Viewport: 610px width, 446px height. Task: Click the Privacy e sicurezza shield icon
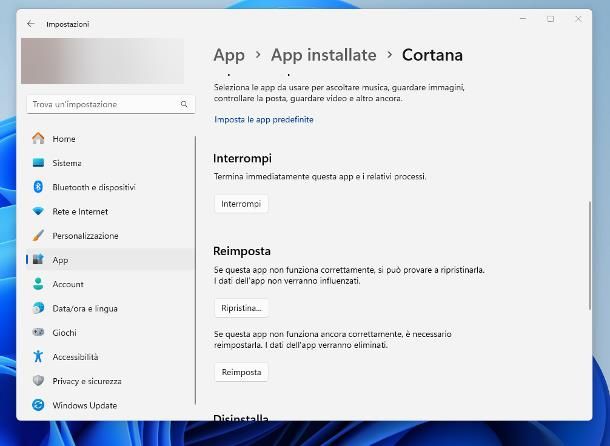[x=38, y=381]
